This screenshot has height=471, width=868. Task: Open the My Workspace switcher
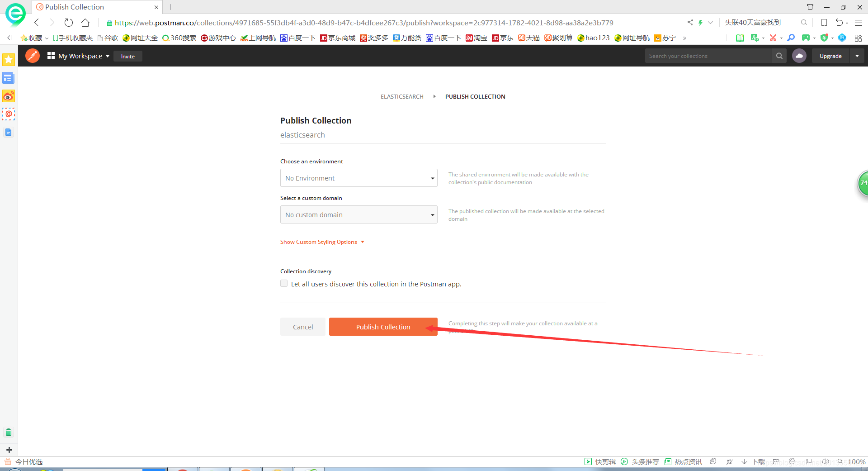point(78,56)
